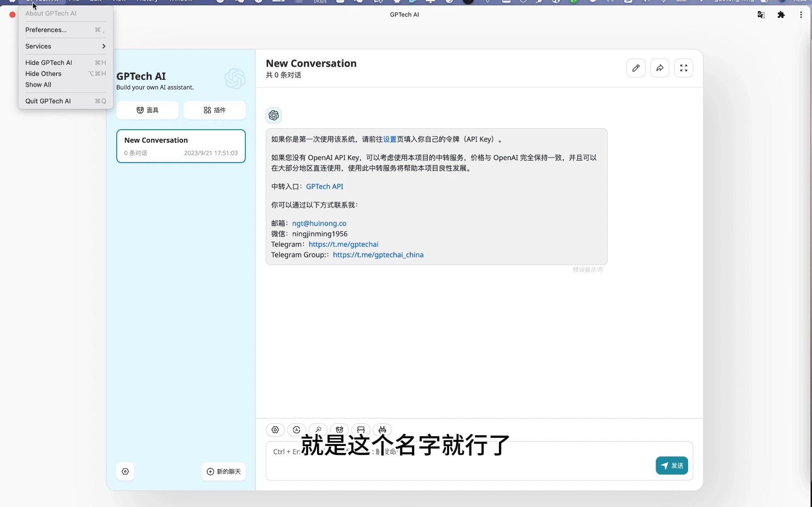Open the extensions puzzle icon

[x=781, y=15]
